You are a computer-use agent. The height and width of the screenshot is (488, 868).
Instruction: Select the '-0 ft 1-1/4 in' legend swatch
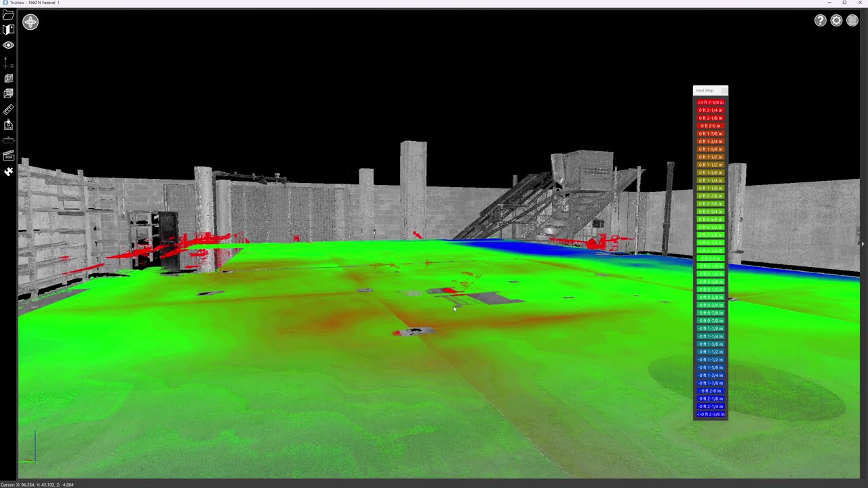[x=711, y=336]
